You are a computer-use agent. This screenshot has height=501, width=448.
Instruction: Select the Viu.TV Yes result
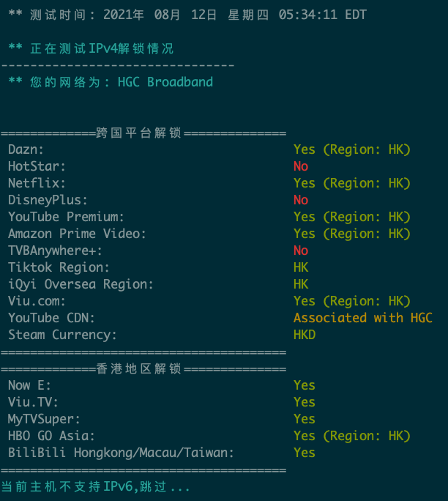click(x=305, y=402)
